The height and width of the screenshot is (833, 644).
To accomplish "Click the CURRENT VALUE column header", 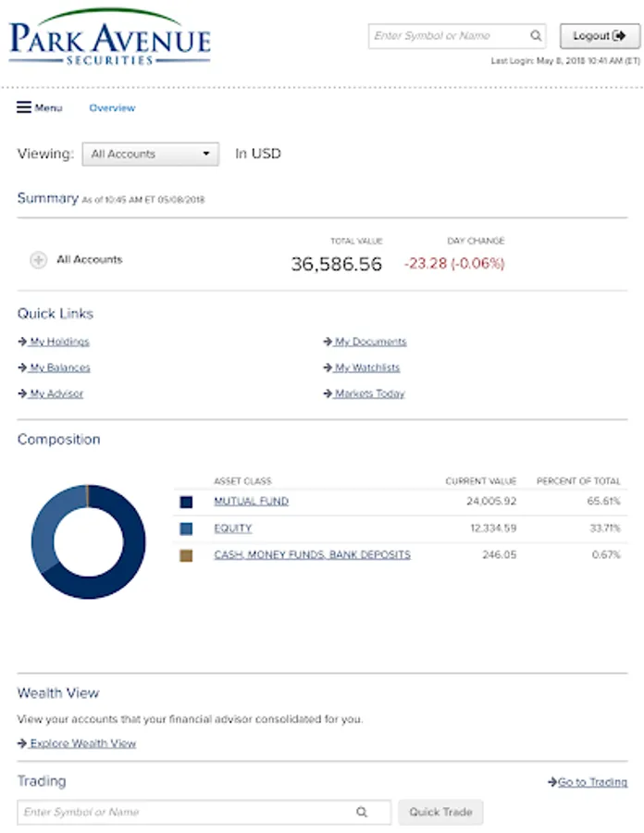I will (481, 481).
